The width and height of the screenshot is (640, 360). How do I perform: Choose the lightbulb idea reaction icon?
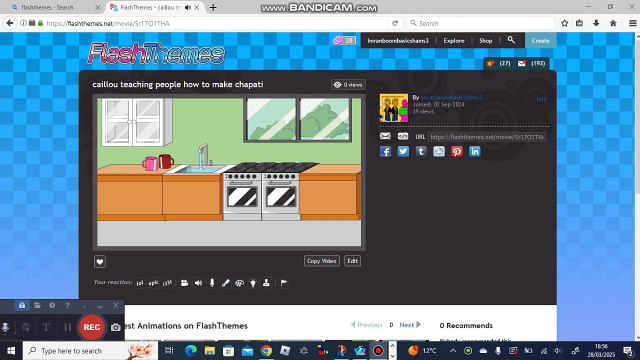point(253,283)
